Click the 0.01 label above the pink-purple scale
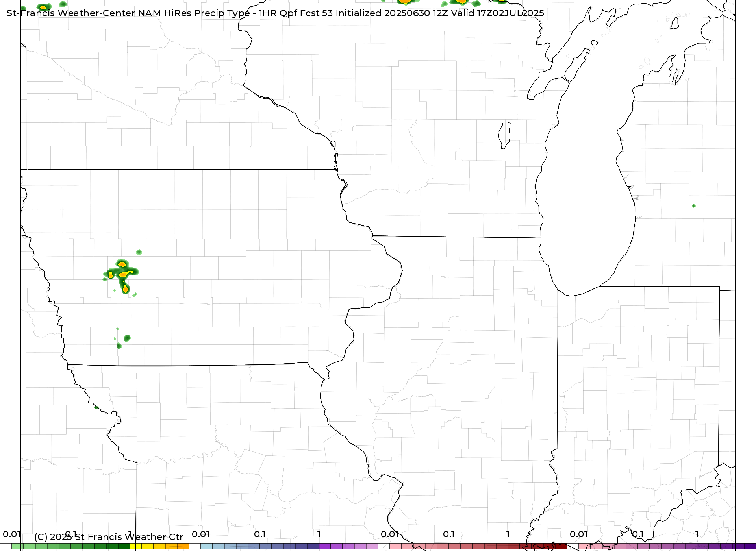756x551 pixels. (578, 534)
